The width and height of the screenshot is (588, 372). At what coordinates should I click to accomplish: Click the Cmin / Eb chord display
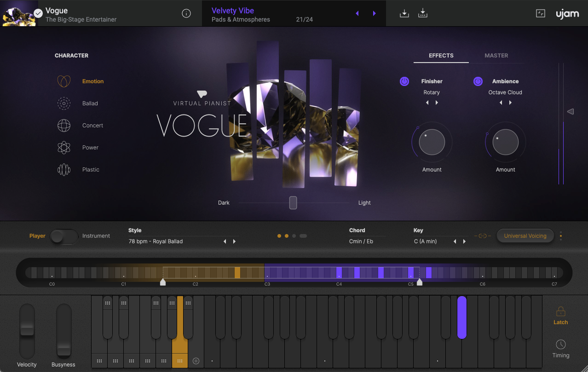click(360, 241)
